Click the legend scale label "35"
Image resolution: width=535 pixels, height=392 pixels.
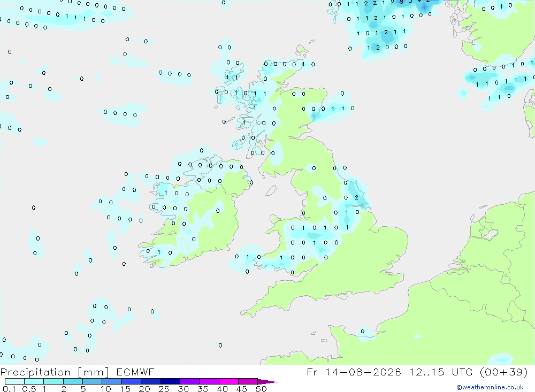point(203,389)
